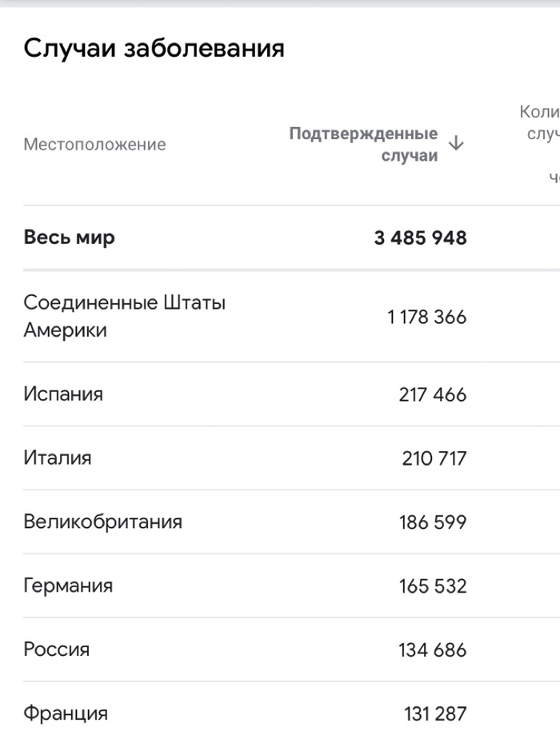Open data for Великобритания
Image resolution: width=560 pixels, height=743 pixels.
click(103, 521)
